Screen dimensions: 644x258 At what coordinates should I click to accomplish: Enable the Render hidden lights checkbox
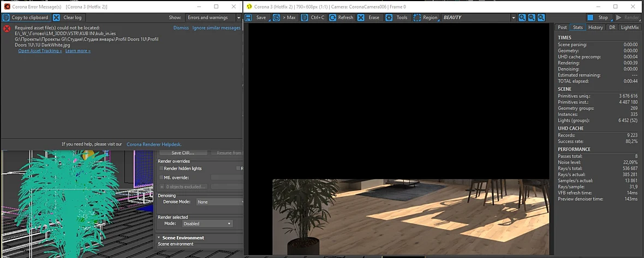pyautogui.click(x=162, y=168)
